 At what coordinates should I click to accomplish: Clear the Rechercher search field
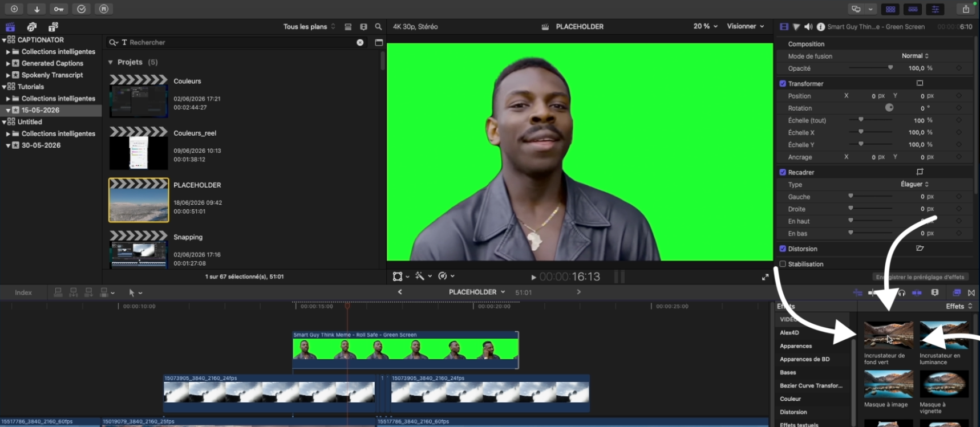tap(360, 42)
